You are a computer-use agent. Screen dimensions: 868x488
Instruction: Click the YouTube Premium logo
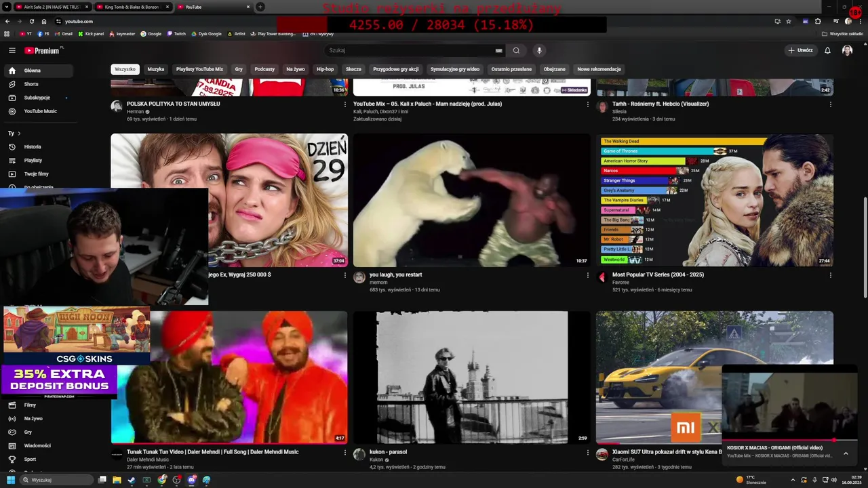coord(43,50)
